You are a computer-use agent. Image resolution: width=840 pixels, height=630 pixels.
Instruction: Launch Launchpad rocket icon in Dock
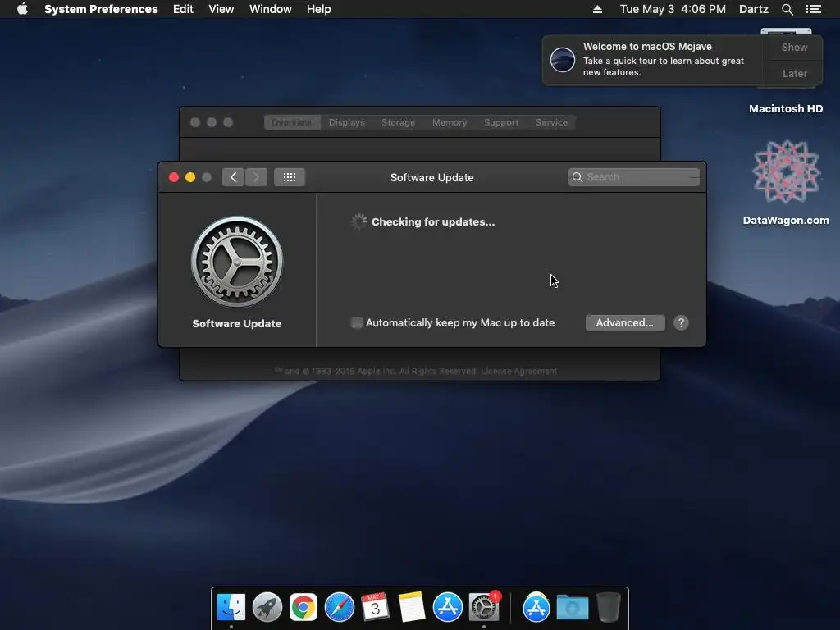267,607
